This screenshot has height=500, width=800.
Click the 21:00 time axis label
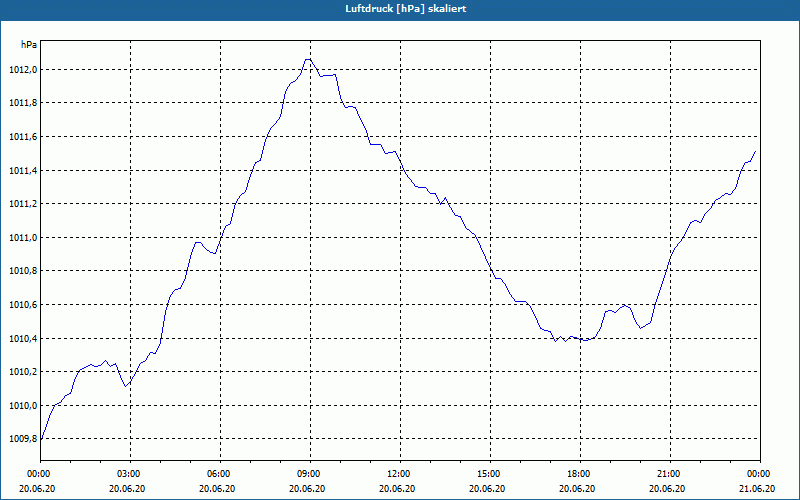pyautogui.click(x=670, y=474)
